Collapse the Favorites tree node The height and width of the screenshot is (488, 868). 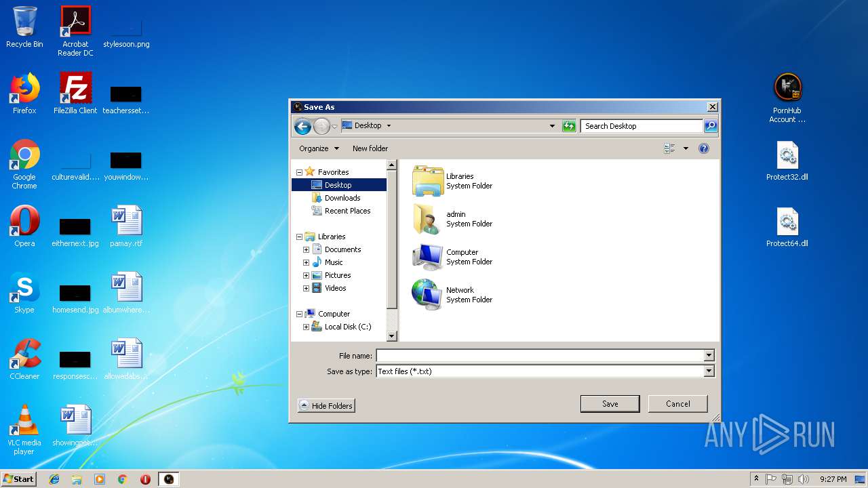(299, 172)
